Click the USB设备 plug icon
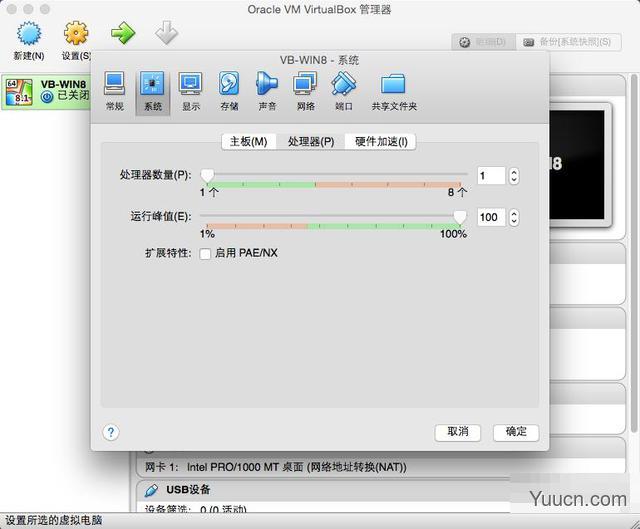This screenshot has height=529, width=640. pos(151,490)
